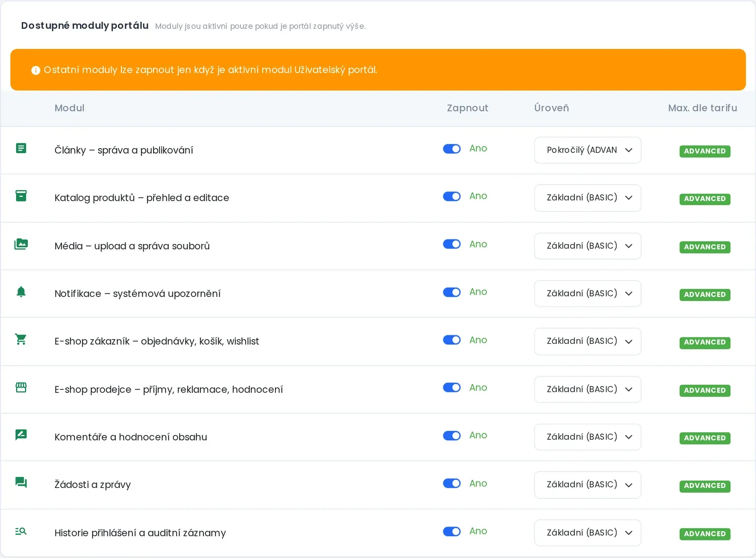756x558 pixels.
Task: Open the level dropdown for Katalog produktů
Action: [x=587, y=198]
